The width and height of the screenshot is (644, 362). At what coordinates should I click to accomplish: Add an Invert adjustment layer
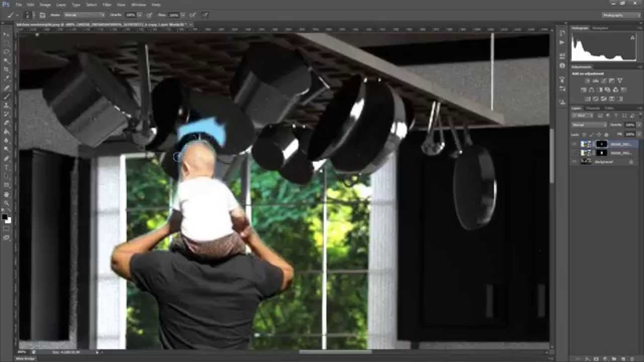click(x=587, y=99)
